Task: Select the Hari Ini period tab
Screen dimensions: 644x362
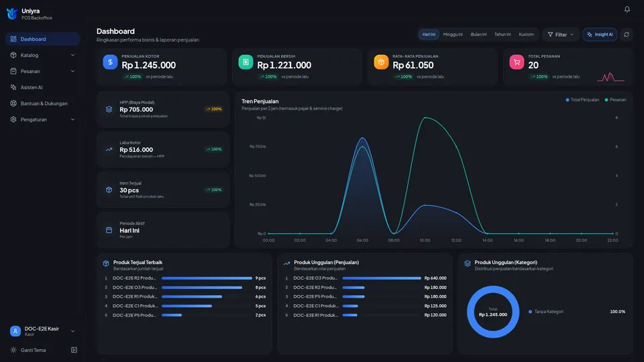Action: (x=429, y=34)
